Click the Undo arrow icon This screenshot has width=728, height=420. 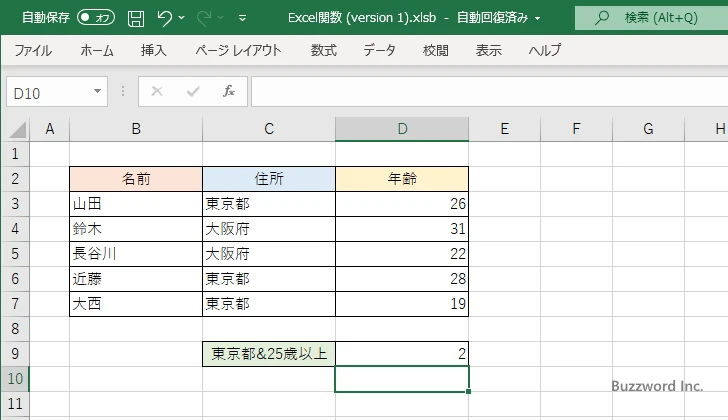click(x=164, y=18)
